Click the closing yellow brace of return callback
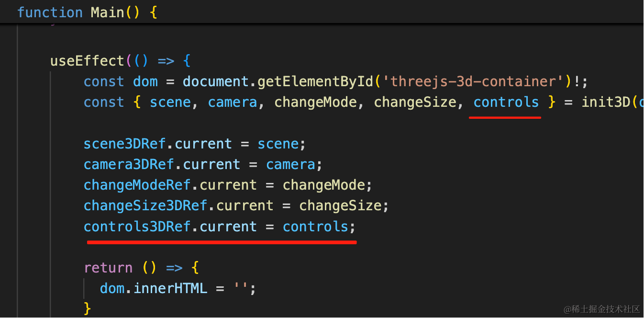Image resolution: width=644 pixels, height=318 pixels. [87, 308]
